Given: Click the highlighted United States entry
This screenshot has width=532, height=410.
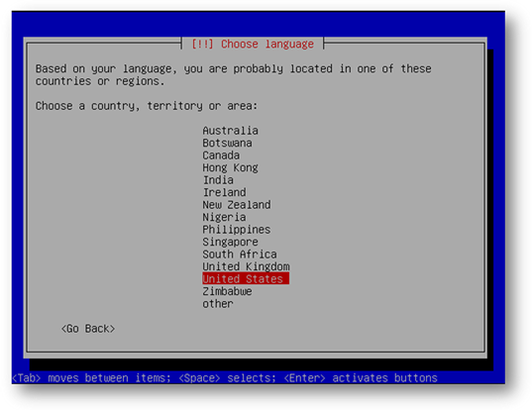Looking at the screenshot, I should [246, 278].
